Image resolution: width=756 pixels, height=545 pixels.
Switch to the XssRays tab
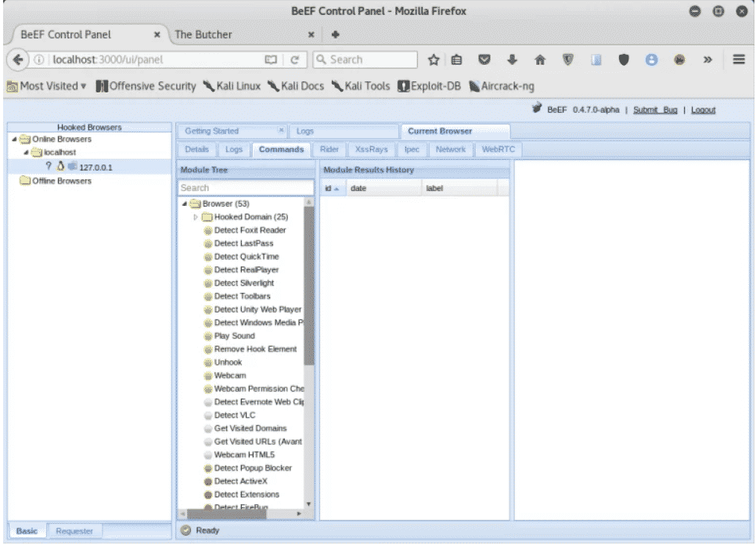(370, 150)
